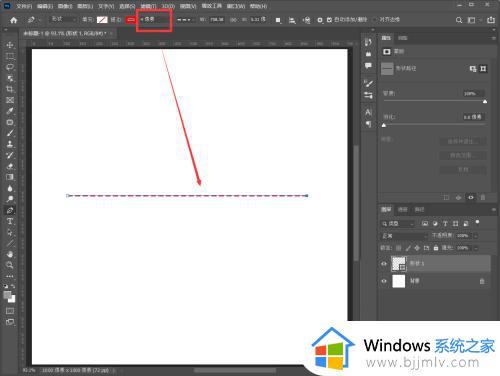Viewport: 500px width, 376px height.
Task: Select the Hand tool
Action: pos(10,254)
